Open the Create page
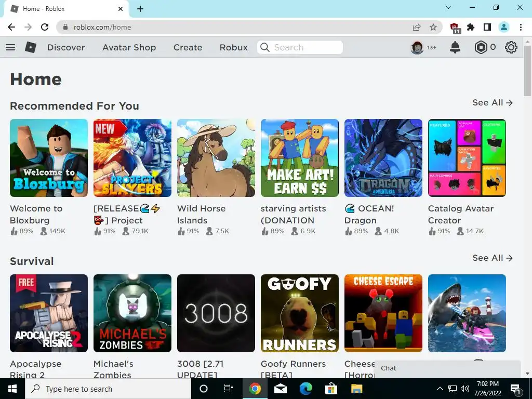The image size is (532, 399). pyautogui.click(x=188, y=47)
